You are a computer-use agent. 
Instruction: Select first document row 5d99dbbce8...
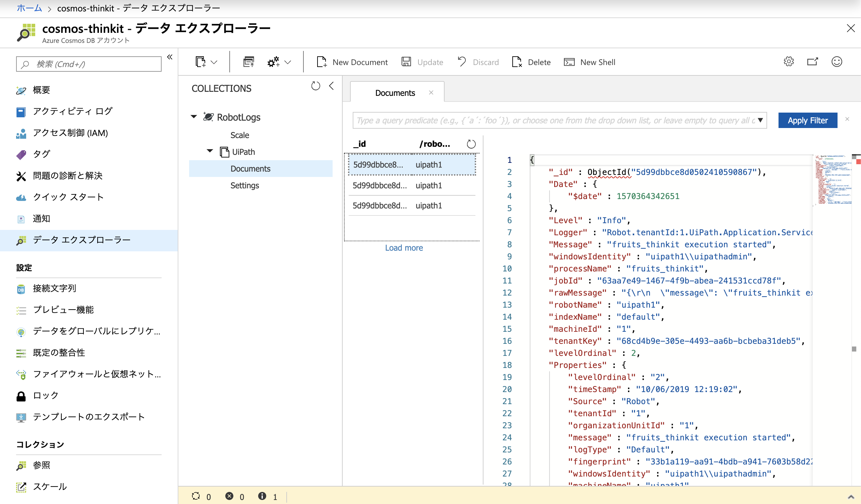coord(412,165)
